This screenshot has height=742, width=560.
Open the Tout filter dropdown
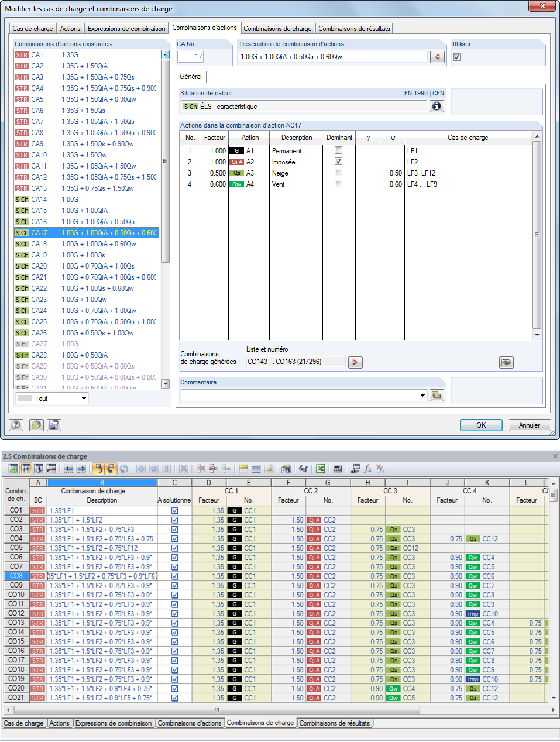(84, 398)
